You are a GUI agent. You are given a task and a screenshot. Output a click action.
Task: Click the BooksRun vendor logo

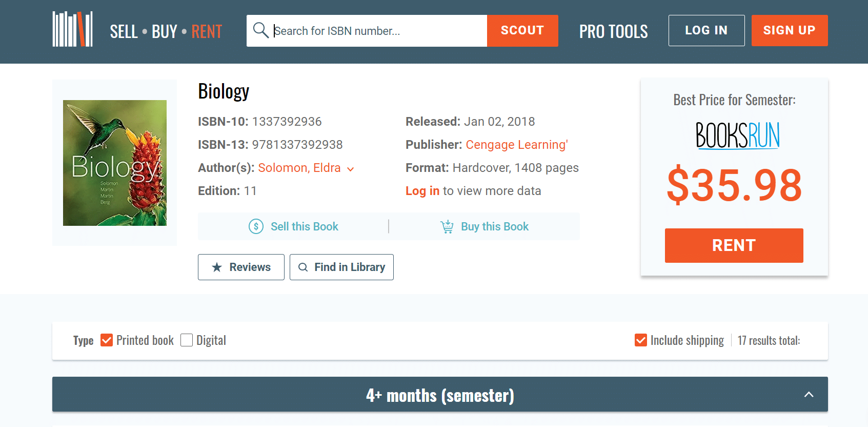click(x=737, y=135)
